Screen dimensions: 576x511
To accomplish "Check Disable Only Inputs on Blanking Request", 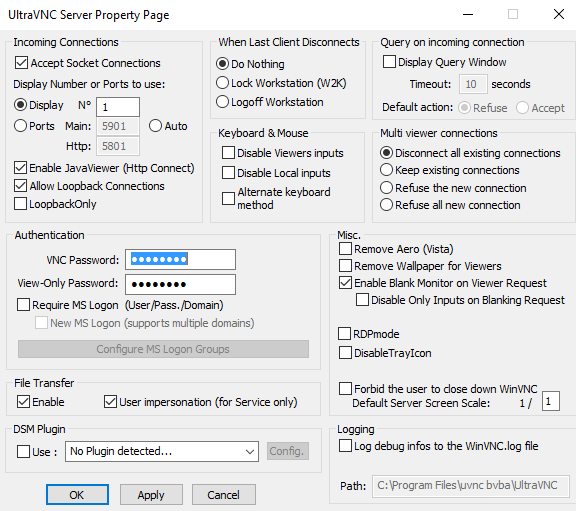I will 362,300.
